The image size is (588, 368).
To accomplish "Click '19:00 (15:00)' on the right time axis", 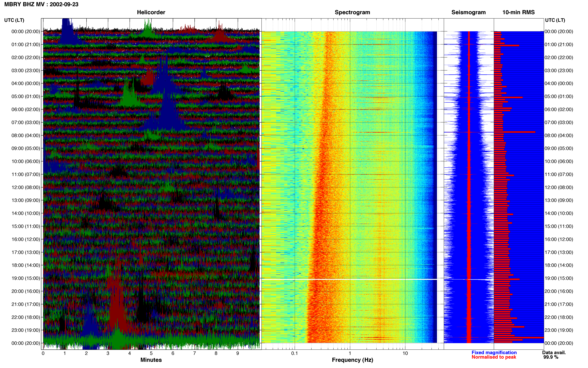I will 559,278.
